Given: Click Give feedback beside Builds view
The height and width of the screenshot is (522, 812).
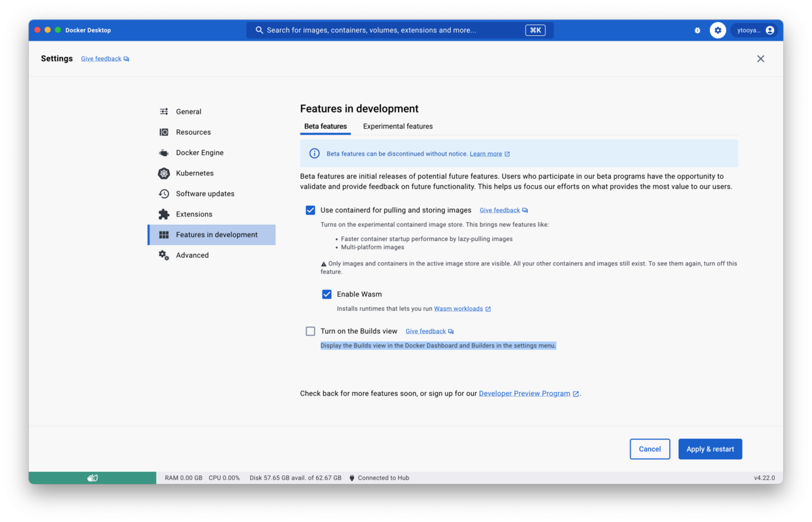Looking at the screenshot, I should pos(426,332).
